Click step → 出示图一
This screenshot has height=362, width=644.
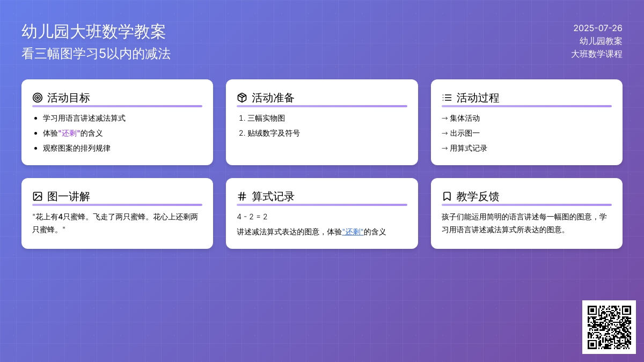[460, 133]
